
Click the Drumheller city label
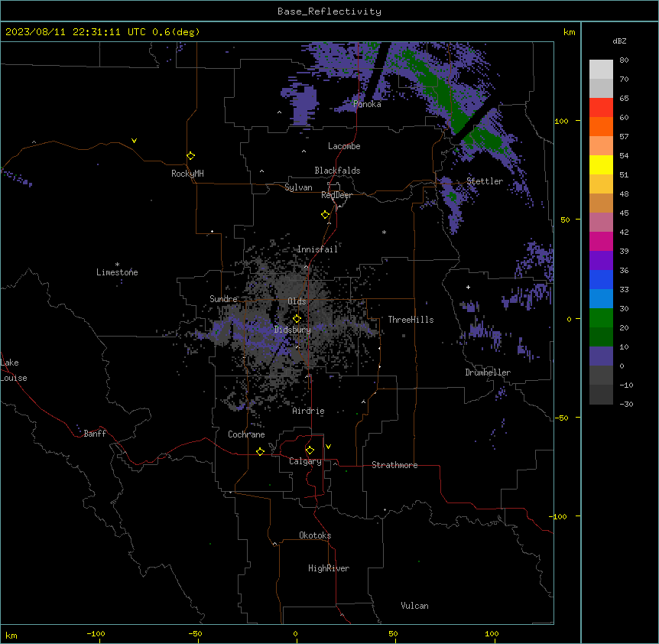pos(488,372)
